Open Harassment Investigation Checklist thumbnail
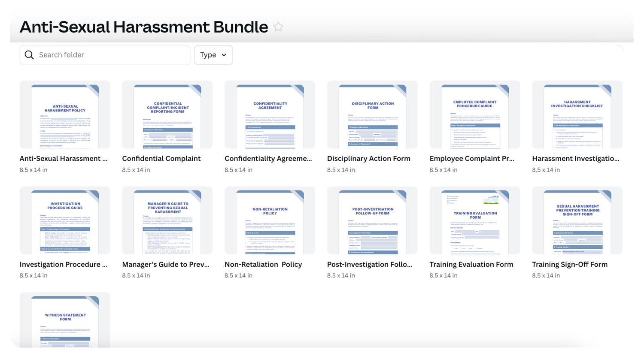Viewport: 644px width, 362px height. 577,115
